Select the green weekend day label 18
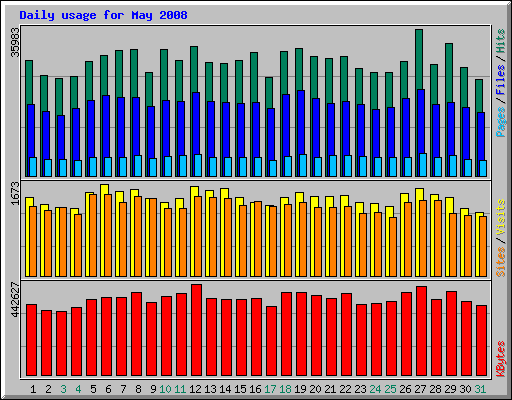The height and width of the screenshot is (400, 512). [285, 389]
